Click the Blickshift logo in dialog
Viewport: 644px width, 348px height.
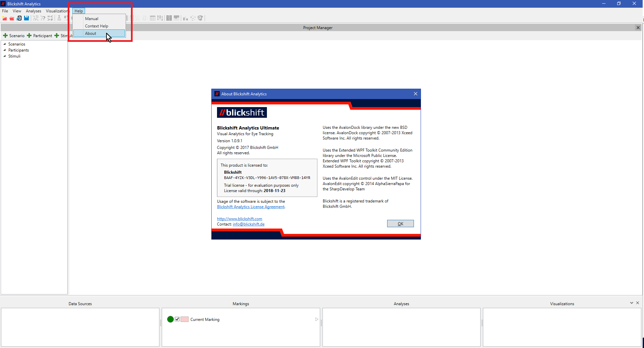[x=242, y=112]
